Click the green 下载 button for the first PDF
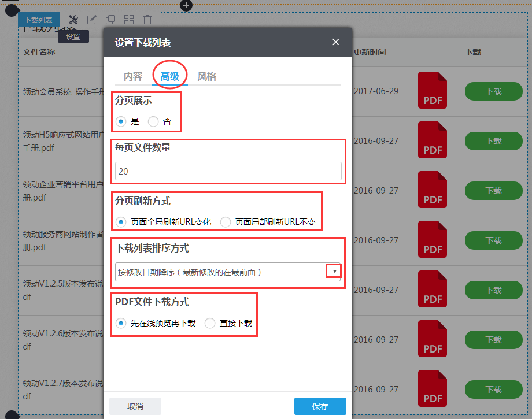 [x=493, y=91]
